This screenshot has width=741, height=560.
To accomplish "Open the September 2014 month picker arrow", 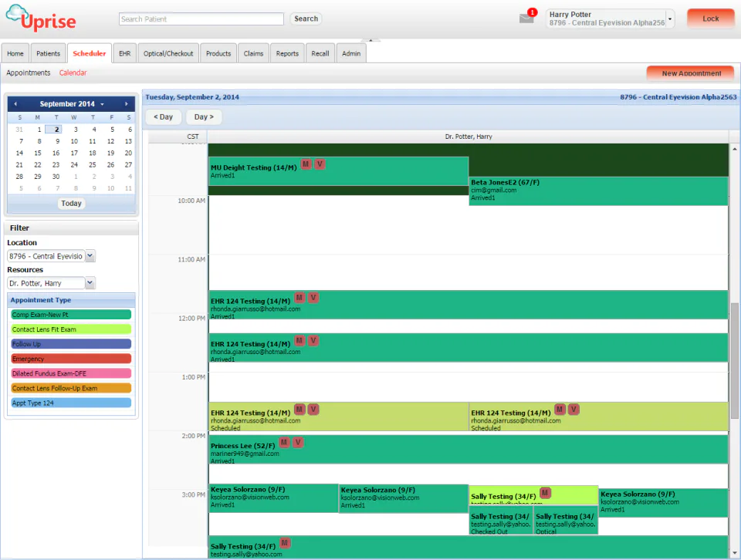I will 102,104.
